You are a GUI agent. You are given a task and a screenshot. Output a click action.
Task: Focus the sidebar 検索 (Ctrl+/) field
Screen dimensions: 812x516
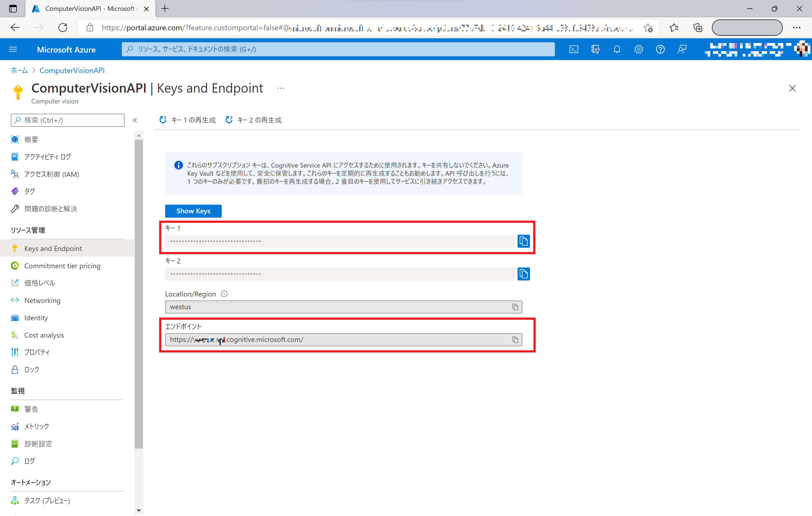coord(67,120)
